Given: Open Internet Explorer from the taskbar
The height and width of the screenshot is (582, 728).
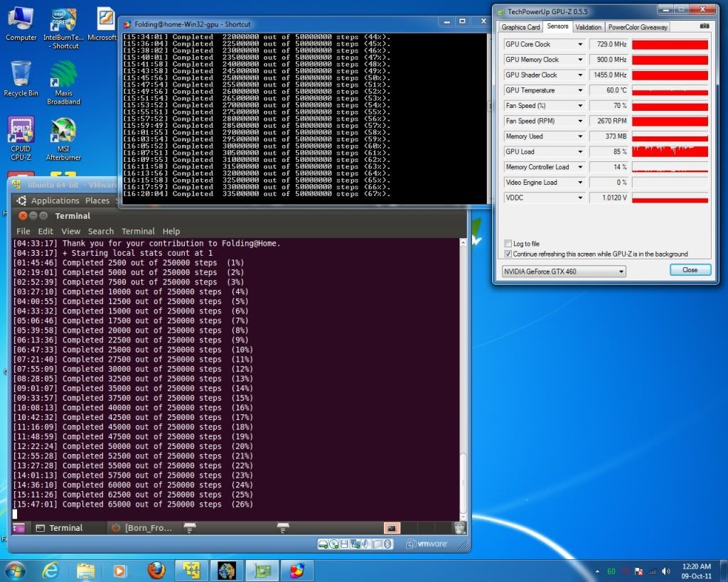Looking at the screenshot, I should pos(50,571).
